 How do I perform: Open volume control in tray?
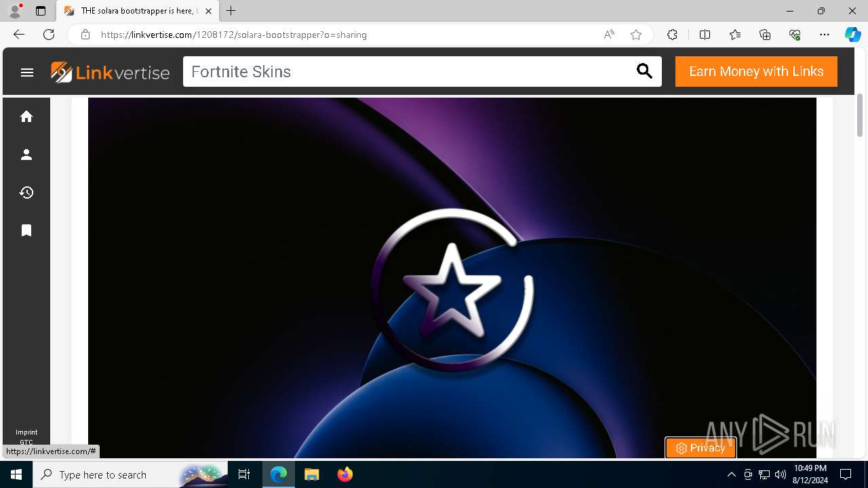(x=781, y=474)
